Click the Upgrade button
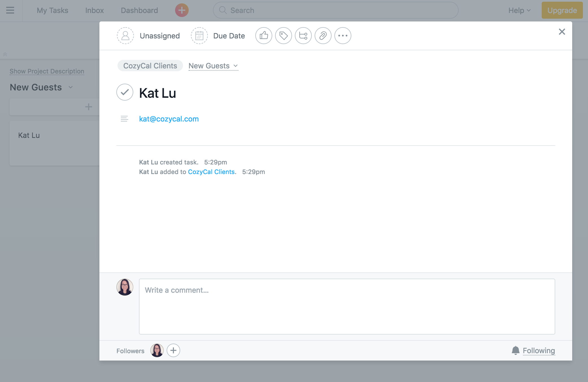Viewport: 588px width, 382px height. [x=562, y=10]
